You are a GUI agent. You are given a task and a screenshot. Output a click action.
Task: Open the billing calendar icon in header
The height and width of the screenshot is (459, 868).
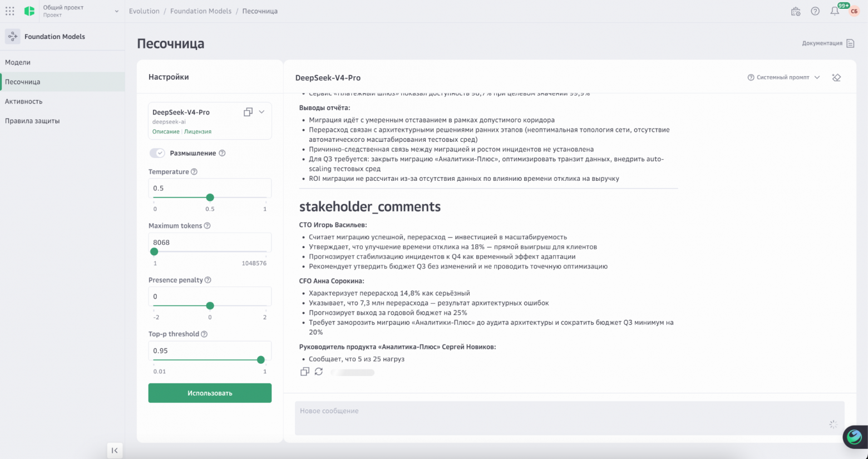pyautogui.click(x=796, y=11)
